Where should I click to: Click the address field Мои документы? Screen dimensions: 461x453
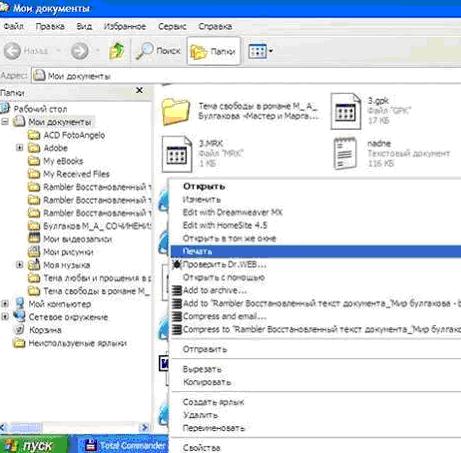pos(246,76)
